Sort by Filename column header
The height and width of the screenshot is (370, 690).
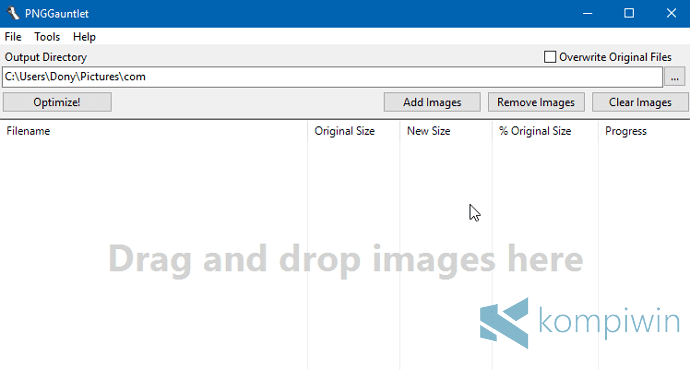(x=154, y=131)
